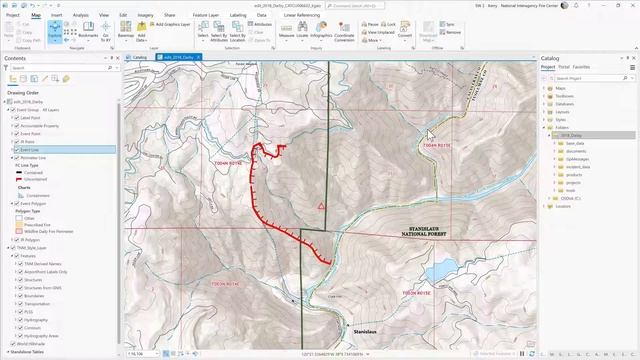The height and width of the screenshot is (360, 640).
Task: Open the Bookmarks menu
Action: (88, 31)
